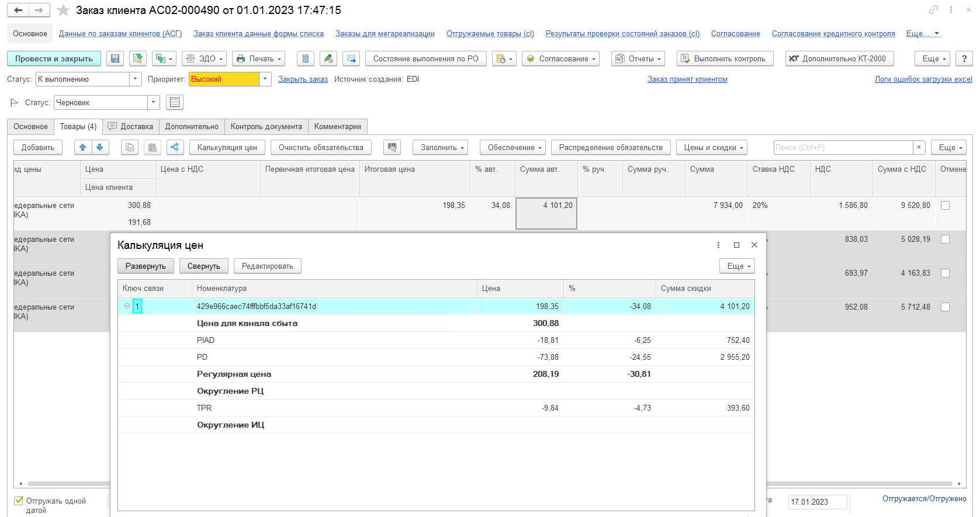Paste rows using the clipboard icon
This screenshot has width=980, height=517.
click(152, 147)
